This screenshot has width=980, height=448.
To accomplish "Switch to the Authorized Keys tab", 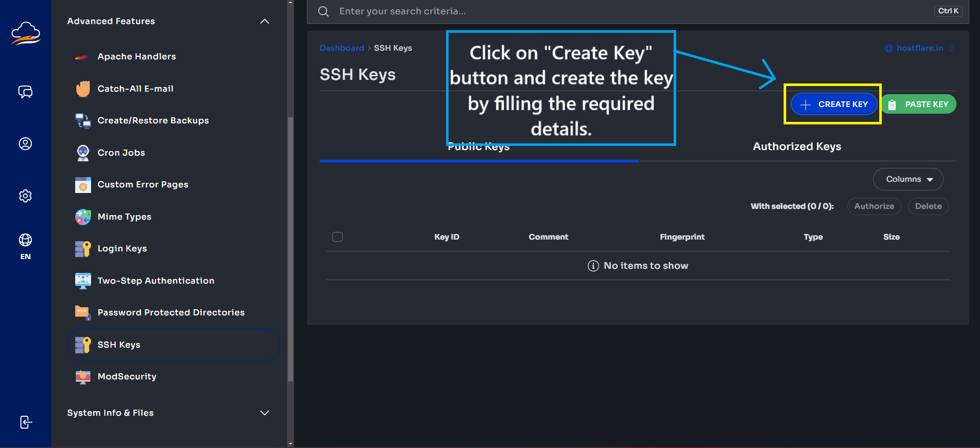I will (797, 146).
